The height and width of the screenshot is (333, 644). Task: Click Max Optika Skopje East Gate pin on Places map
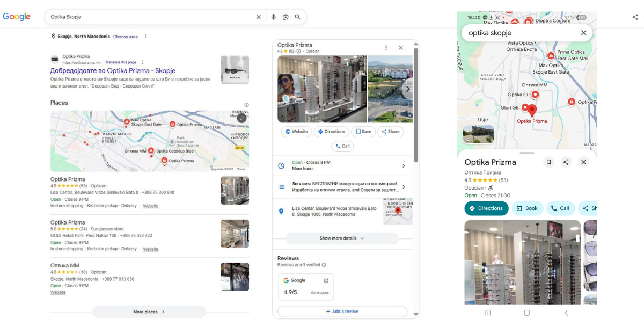click(x=127, y=122)
